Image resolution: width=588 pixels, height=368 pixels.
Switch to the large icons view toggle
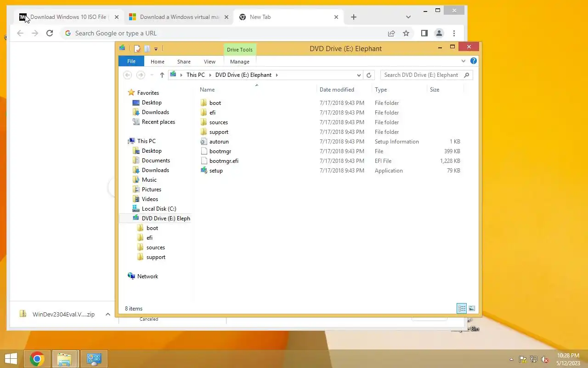[x=472, y=309]
